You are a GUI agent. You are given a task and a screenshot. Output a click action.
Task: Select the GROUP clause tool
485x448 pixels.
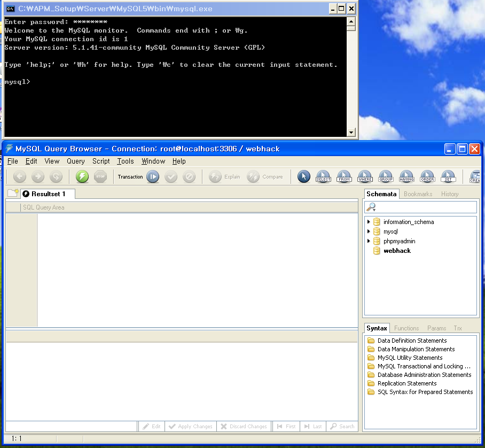pyautogui.click(x=386, y=176)
